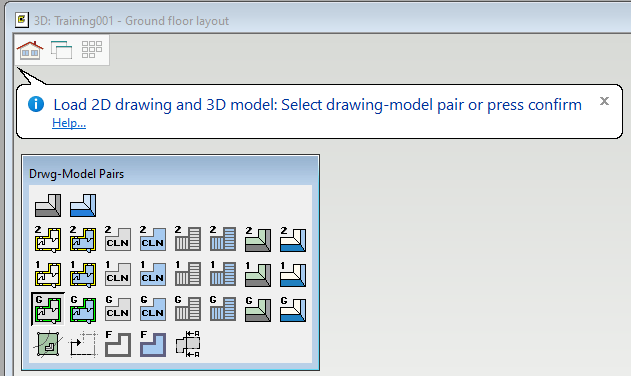Choose floor 2 blue CLN icon
The width and height of the screenshot is (631, 376).
[x=153, y=239]
